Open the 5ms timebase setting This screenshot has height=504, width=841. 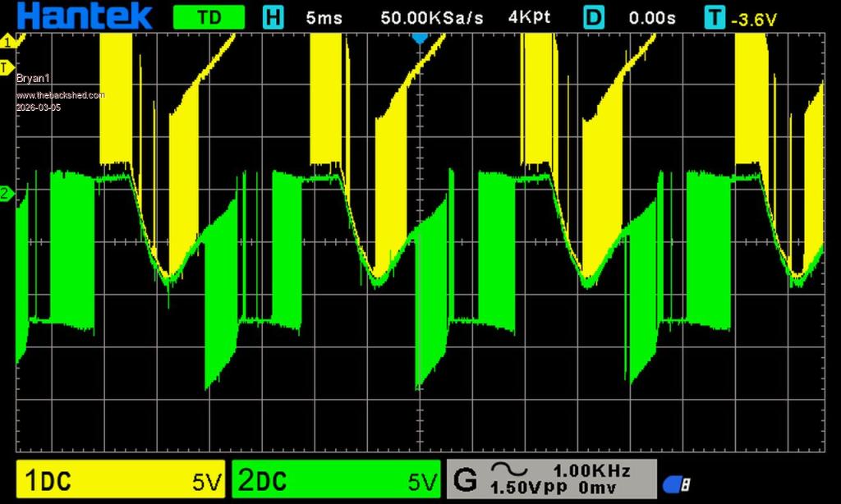click(x=324, y=17)
